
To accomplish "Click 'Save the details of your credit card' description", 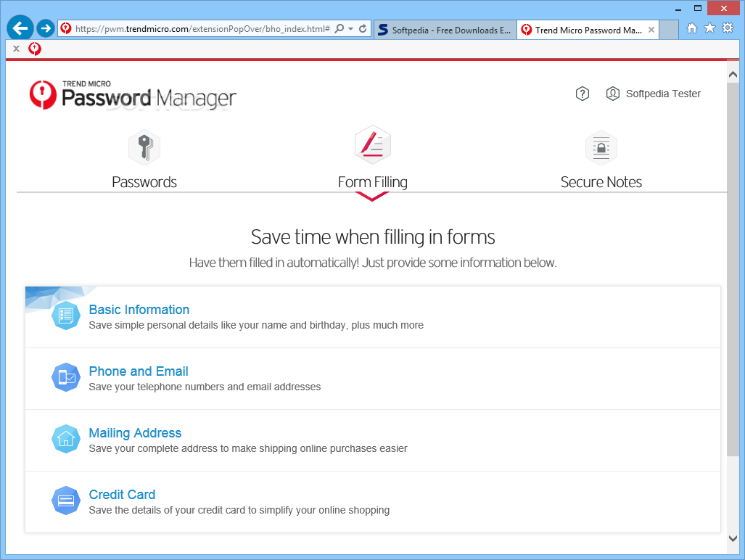I will (239, 510).
